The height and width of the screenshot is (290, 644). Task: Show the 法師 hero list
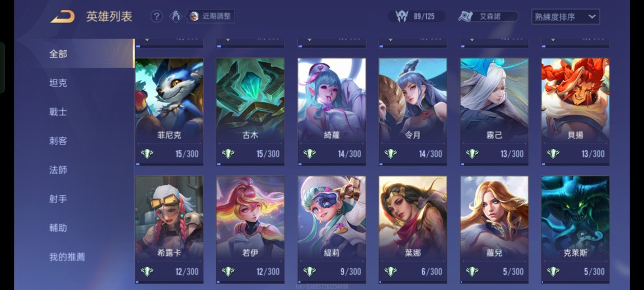tap(58, 170)
